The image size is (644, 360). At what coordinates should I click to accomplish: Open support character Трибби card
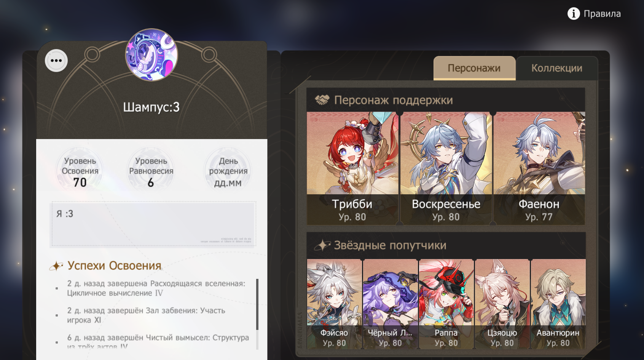pyautogui.click(x=352, y=168)
